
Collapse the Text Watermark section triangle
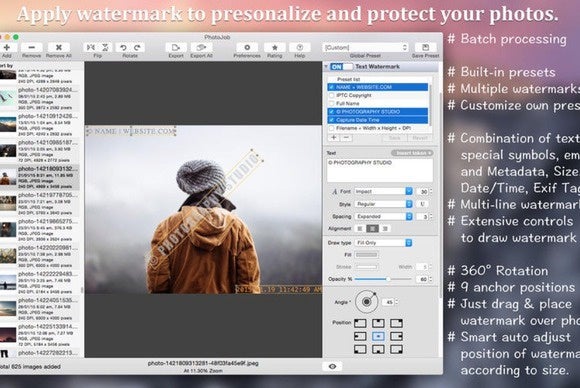click(x=326, y=67)
